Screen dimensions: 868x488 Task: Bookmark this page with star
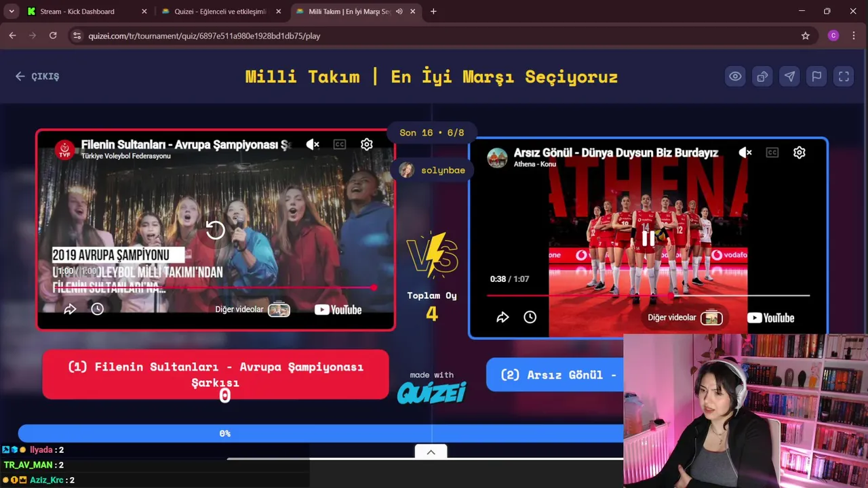[806, 36]
